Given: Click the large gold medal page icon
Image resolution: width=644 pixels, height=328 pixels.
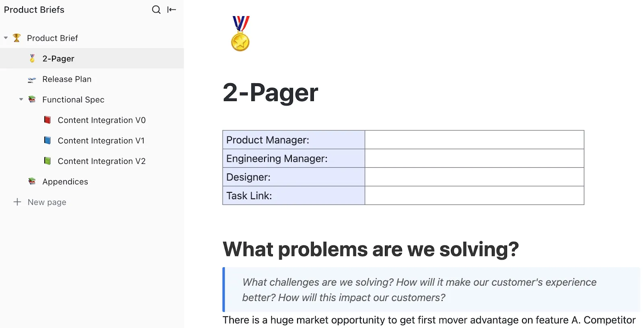Looking at the screenshot, I should pos(240,33).
